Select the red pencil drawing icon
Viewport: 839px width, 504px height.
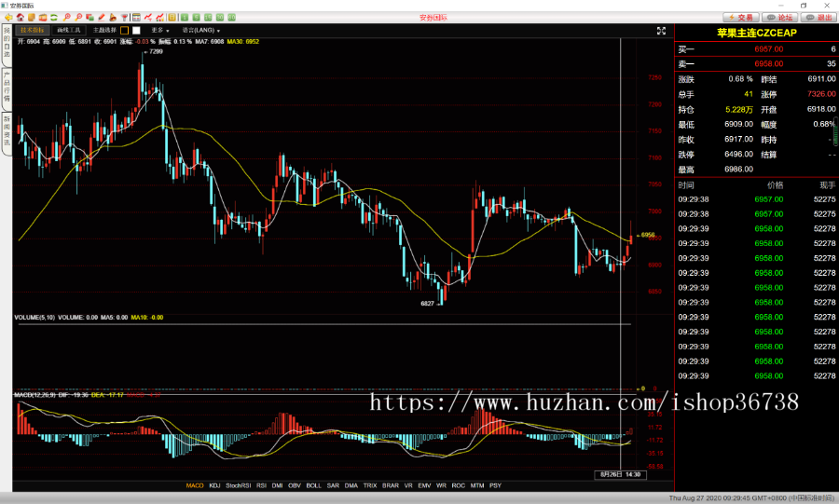coord(101,18)
